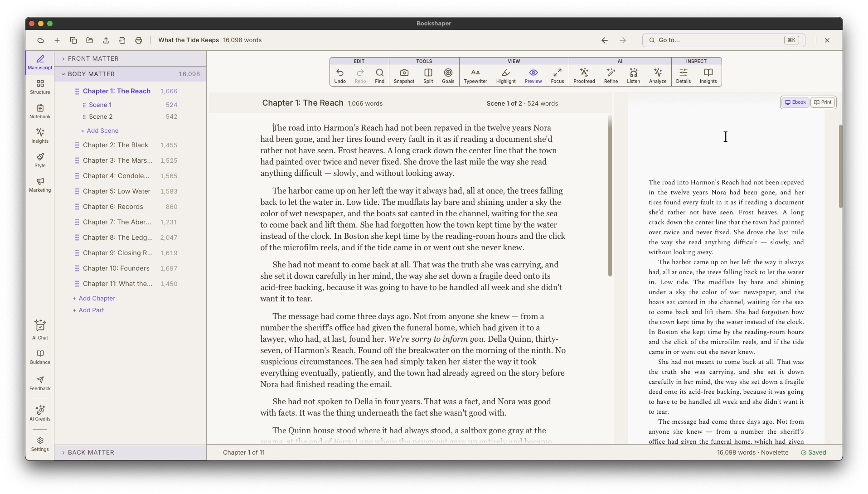Screen dimensions: 868x494
Task: Click the document title 'What the Tide Keeps'
Action: 189,40
